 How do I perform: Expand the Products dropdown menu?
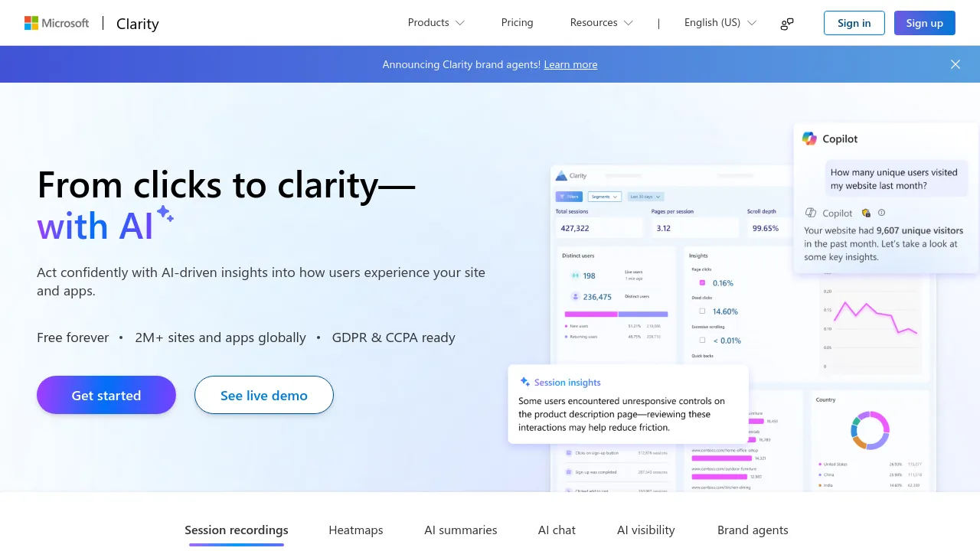point(436,23)
